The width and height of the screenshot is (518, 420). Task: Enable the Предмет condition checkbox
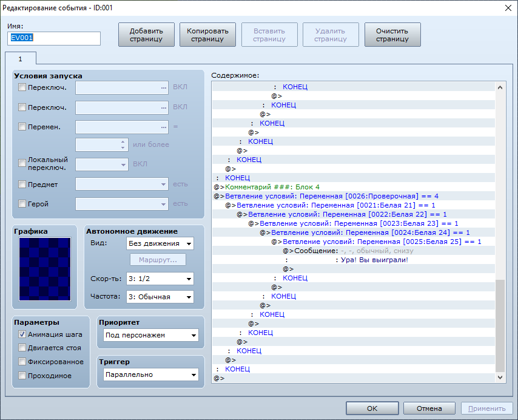(22, 185)
